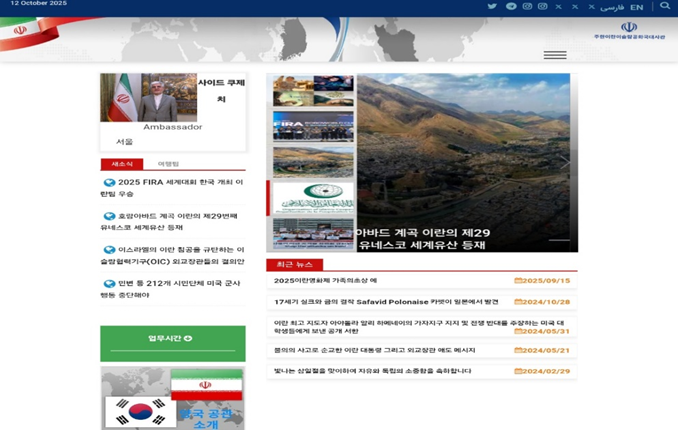Open the 최근 뉴스 section header
Image resolution: width=678 pixels, height=430 pixels.
294,265
